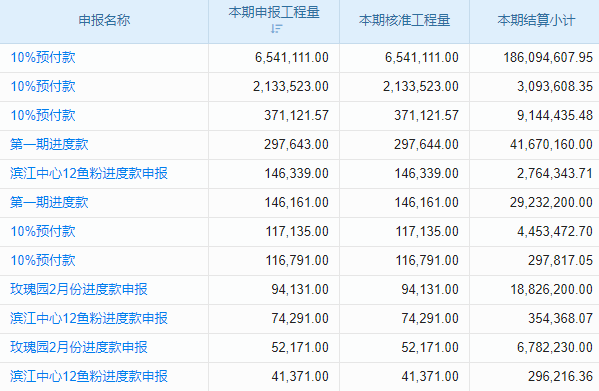Open 10%预付款 link in the 371,121.57 row
599x391 pixels.
43,115
